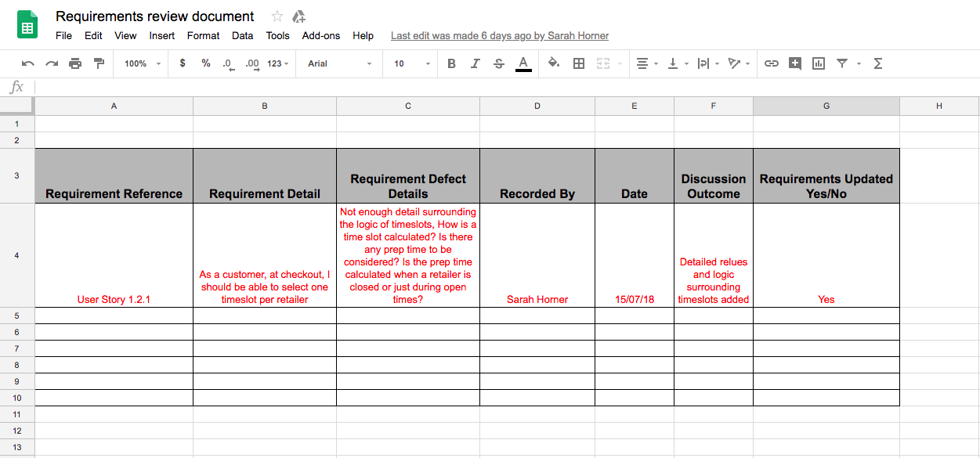Screen dimensions: 980x458
Task: Open the File menu
Action: (x=63, y=35)
